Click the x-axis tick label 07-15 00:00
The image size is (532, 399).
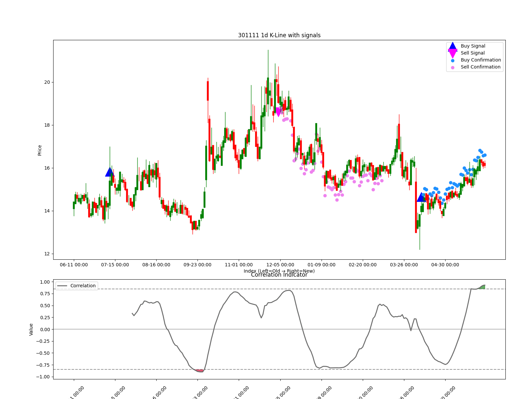click(x=115, y=265)
